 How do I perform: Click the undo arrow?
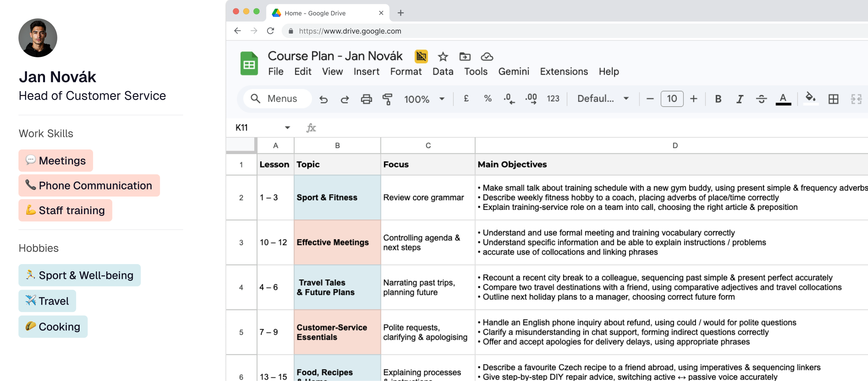point(323,99)
